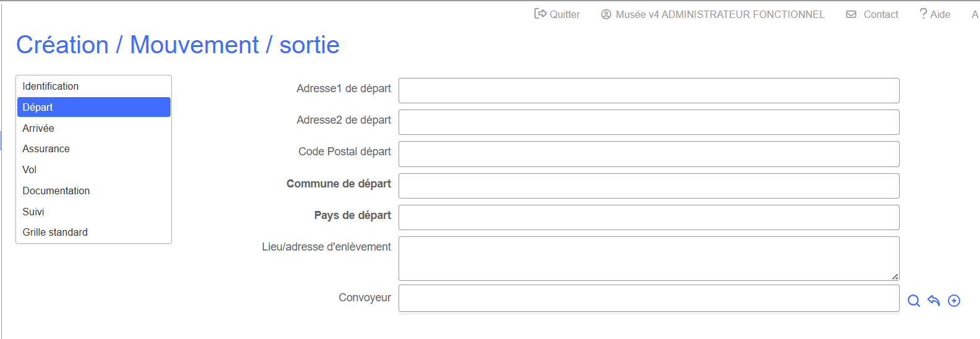Click the Aide question mark icon
980x339 pixels.
(x=923, y=14)
